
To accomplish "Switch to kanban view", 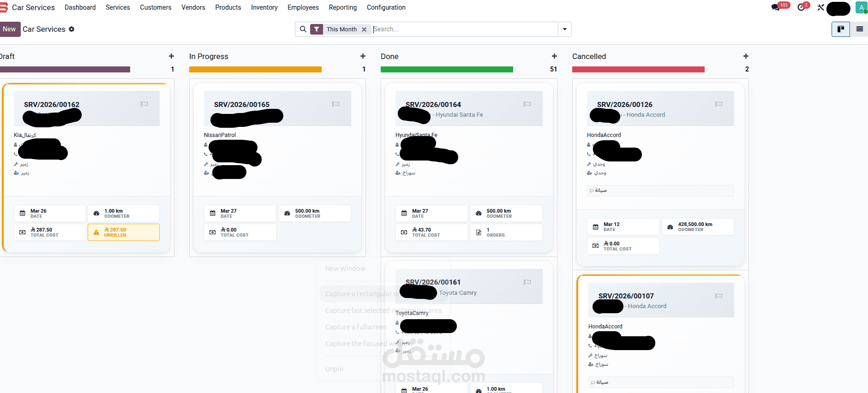I will tap(841, 29).
